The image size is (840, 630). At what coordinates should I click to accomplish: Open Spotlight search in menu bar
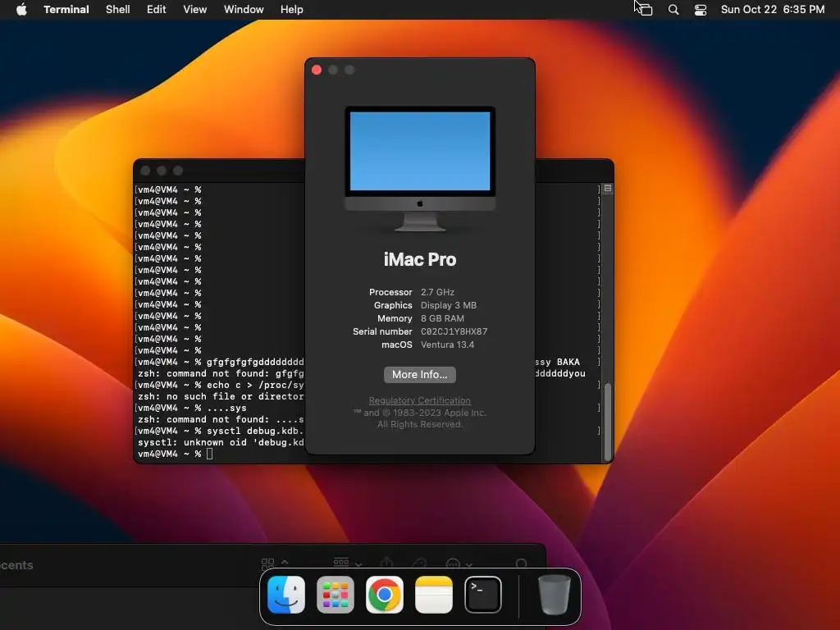[x=673, y=10]
